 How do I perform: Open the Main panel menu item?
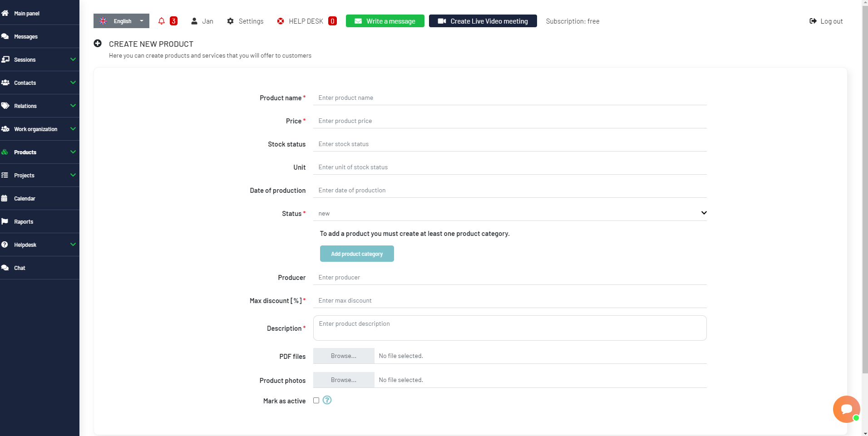click(x=26, y=13)
